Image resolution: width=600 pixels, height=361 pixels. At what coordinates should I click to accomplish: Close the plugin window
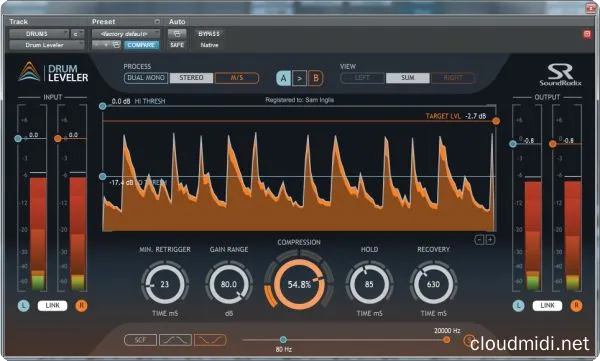pyautogui.click(x=590, y=8)
